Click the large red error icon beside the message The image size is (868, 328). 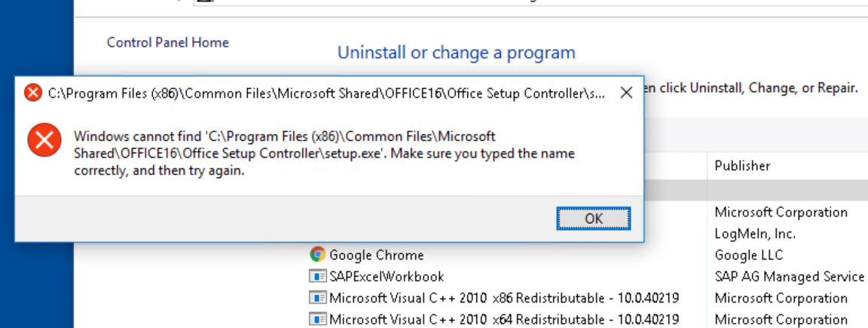click(44, 139)
